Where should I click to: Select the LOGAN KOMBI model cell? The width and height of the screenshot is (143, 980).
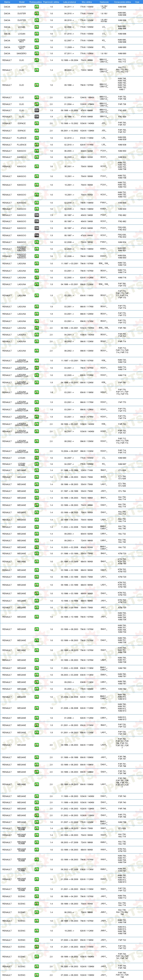click(22, 464)
